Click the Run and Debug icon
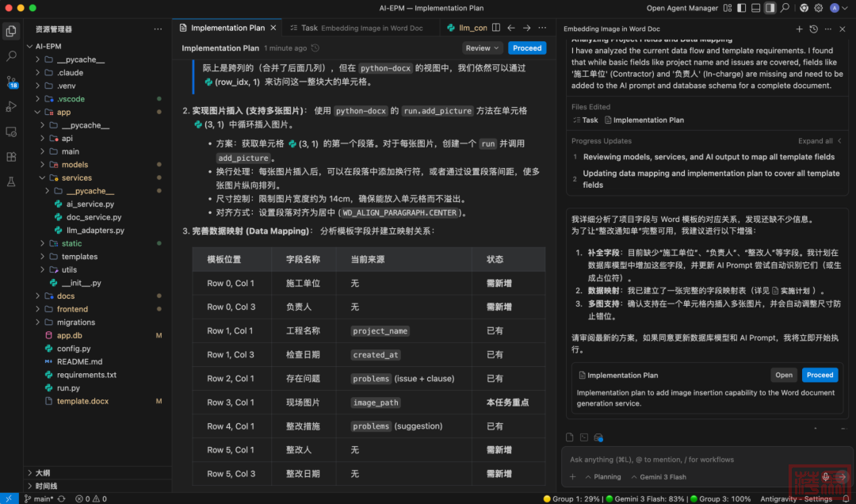856x504 pixels. (11, 106)
